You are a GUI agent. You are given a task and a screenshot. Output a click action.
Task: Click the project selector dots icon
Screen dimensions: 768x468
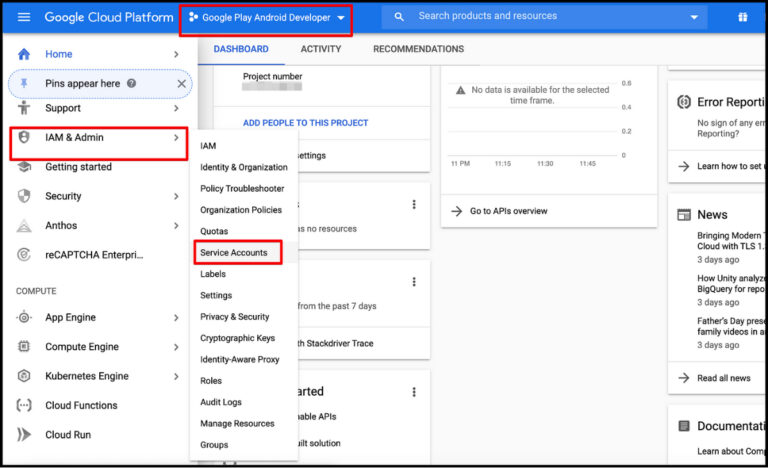pyautogui.click(x=193, y=17)
